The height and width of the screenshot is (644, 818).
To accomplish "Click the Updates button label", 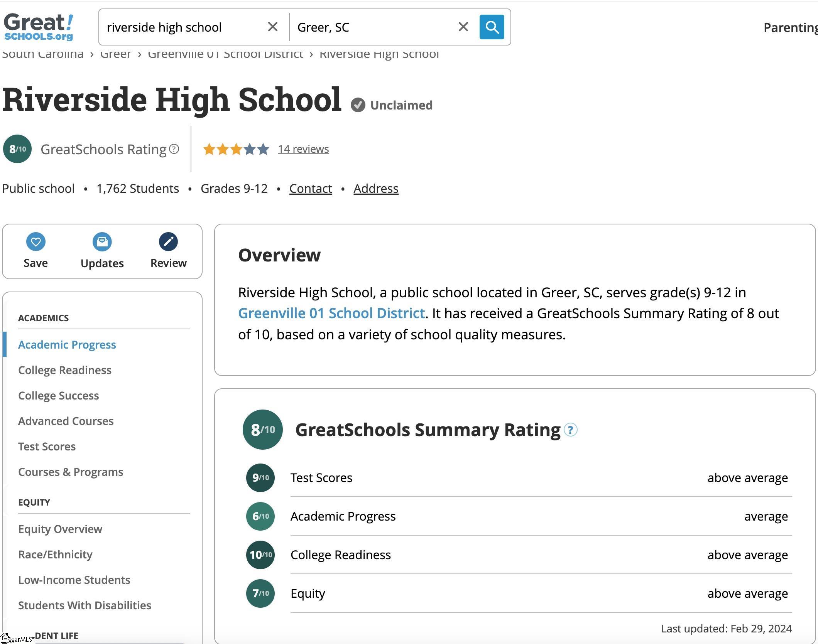I will pyautogui.click(x=102, y=263).
